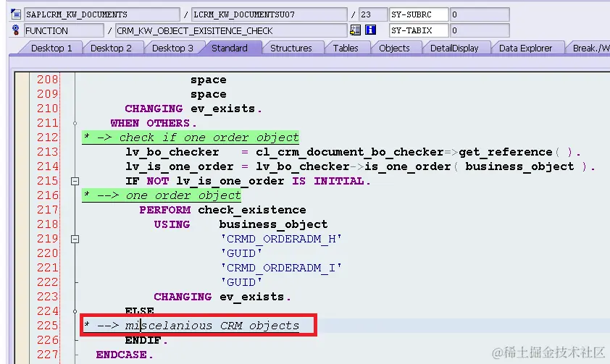The height and width of the screenshot is (364, 610).
Task: Switch to the Objects tab
Action: tap(394, 48)
